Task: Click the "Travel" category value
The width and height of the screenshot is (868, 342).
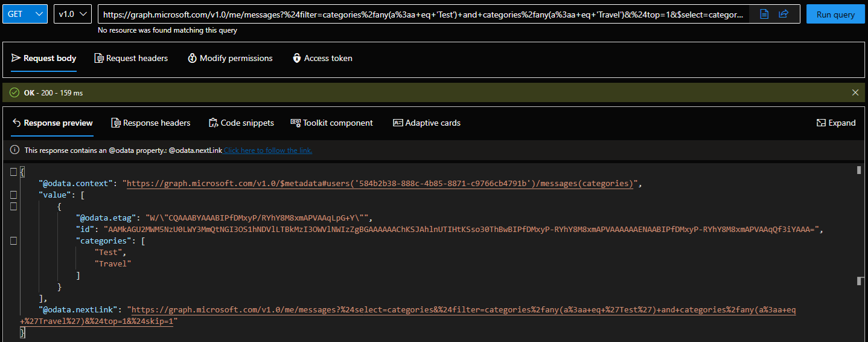Action: click(x=113, y=264)
